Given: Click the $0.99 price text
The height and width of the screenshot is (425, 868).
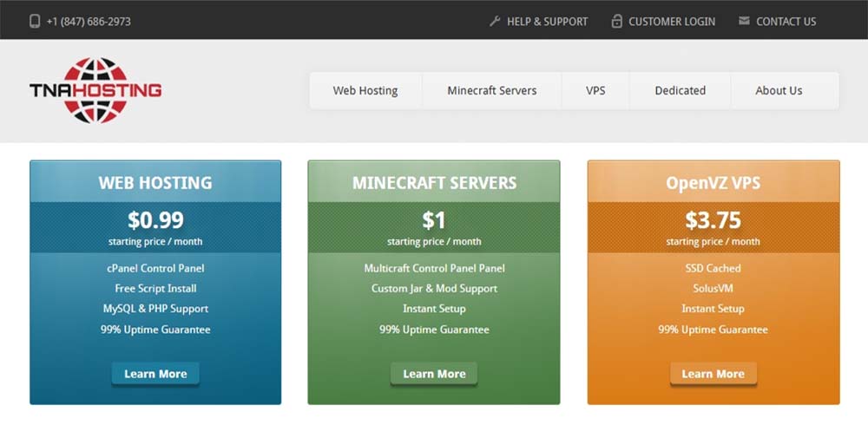Looking at the screenshot, I should (155, 220).
